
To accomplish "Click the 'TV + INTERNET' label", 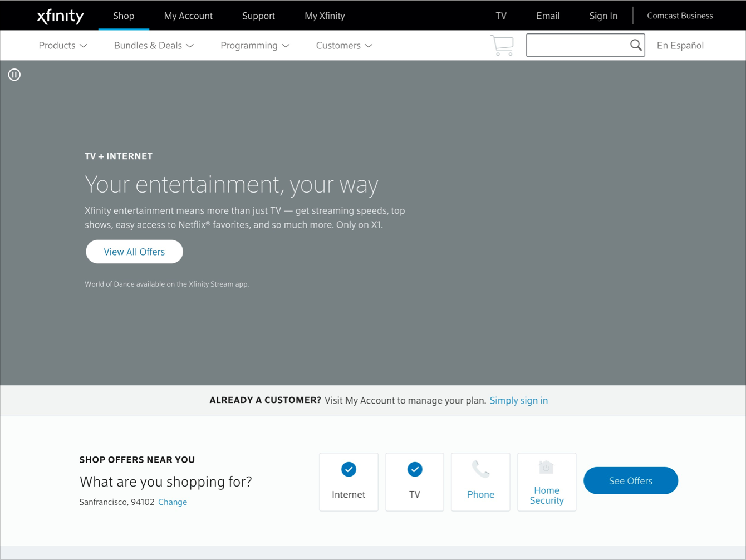I will pyautogui.click(x=119, y=156).
